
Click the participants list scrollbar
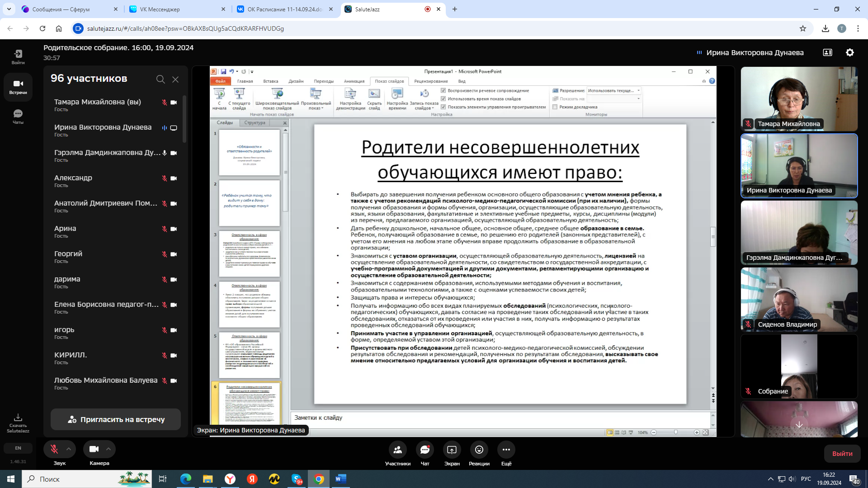(184, 118)
